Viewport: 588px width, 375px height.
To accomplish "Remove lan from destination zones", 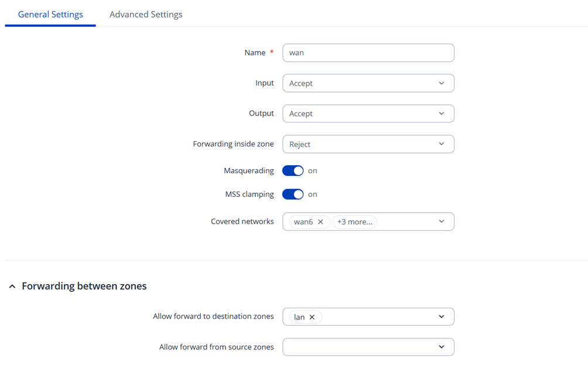I will coord(312,317).
